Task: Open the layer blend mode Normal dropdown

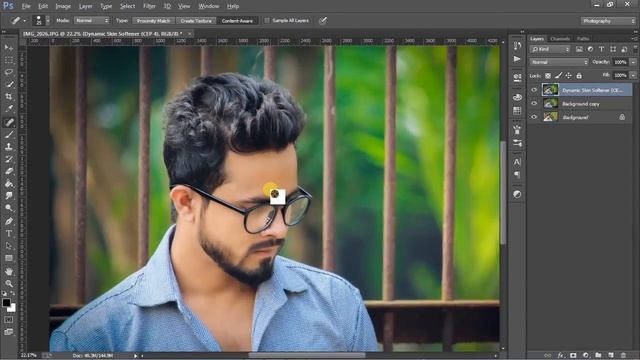Action: tap(559, 62)
